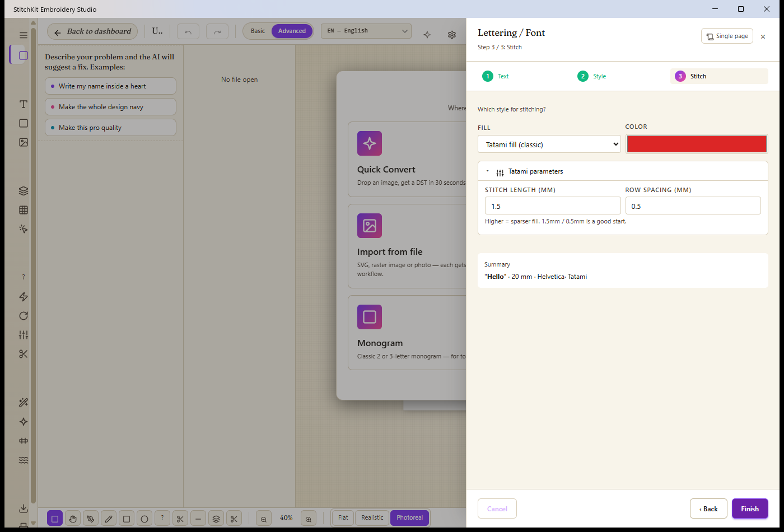
Task: Open the Fill type dropdown
Action: pos(549,144)
